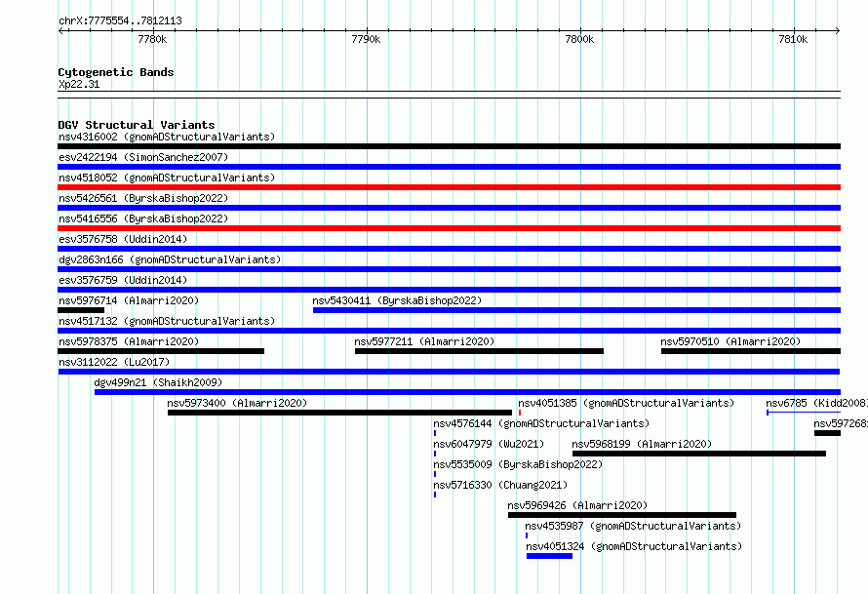Screen dimensions: 868x594
Task: Select nsv6785 Kidd2008 label
Action: [x=816, y=403]
